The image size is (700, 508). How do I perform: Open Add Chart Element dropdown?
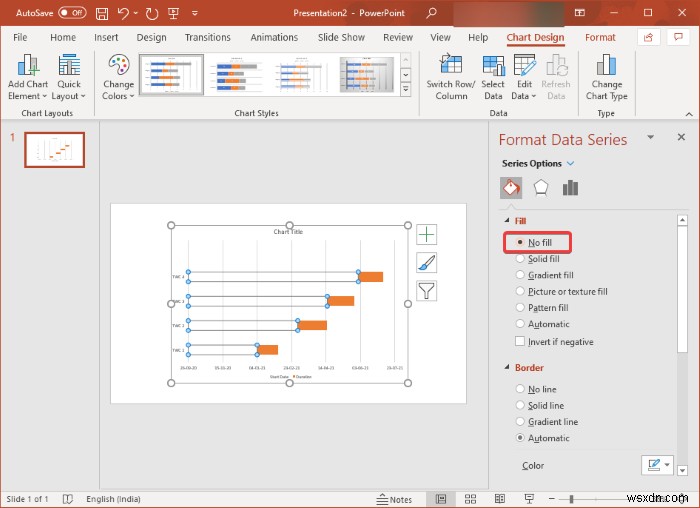[28, 78]
